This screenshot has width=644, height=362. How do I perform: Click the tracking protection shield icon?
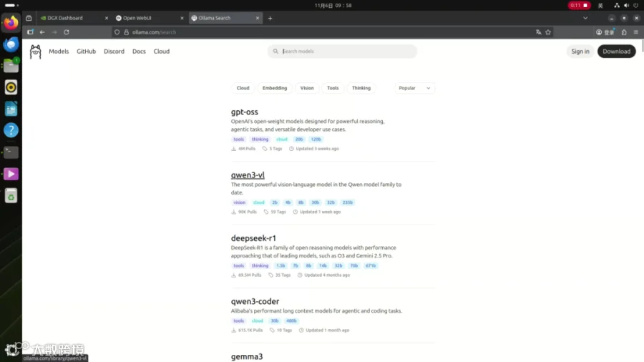(117, 32)
